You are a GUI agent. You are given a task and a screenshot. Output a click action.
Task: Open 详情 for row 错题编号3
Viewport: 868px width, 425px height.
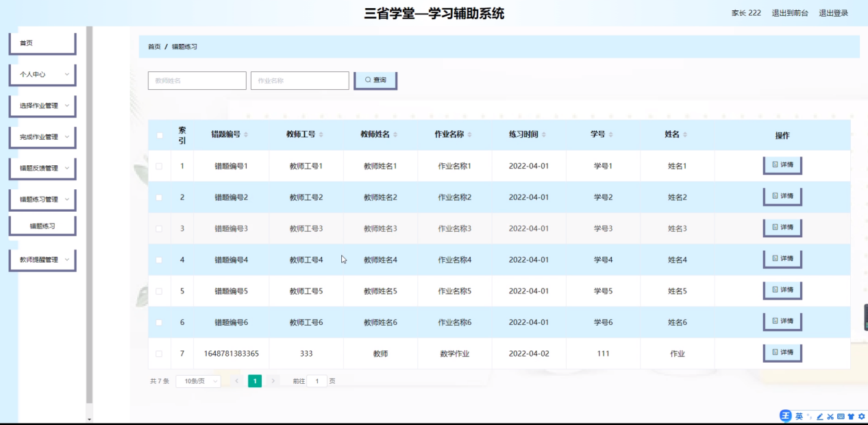point(782,228)
